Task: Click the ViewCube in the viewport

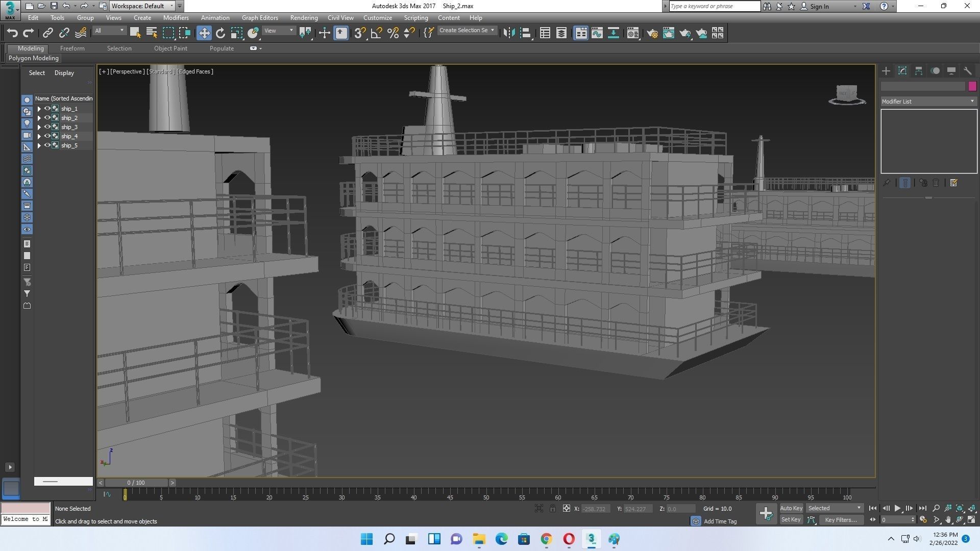Action: [x=847, y=94]
